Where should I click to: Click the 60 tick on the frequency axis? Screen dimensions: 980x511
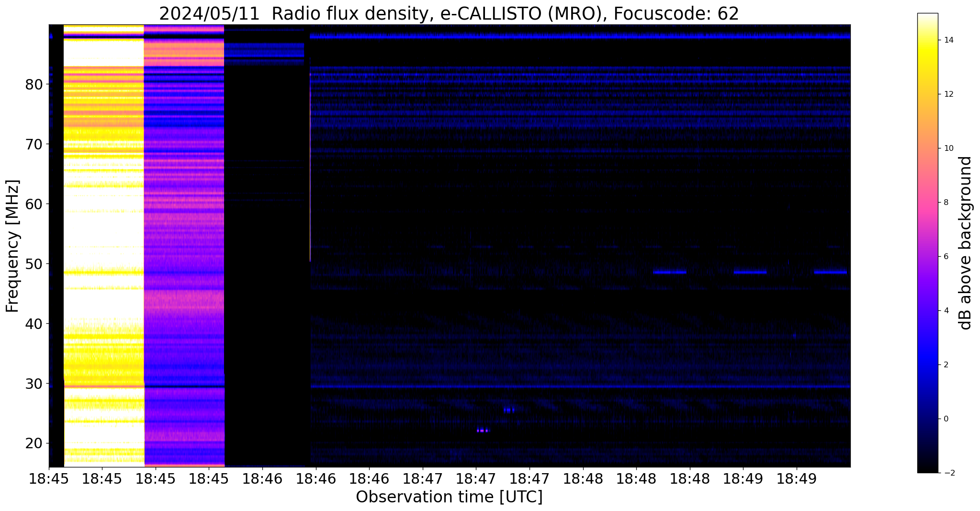point(34,204)
